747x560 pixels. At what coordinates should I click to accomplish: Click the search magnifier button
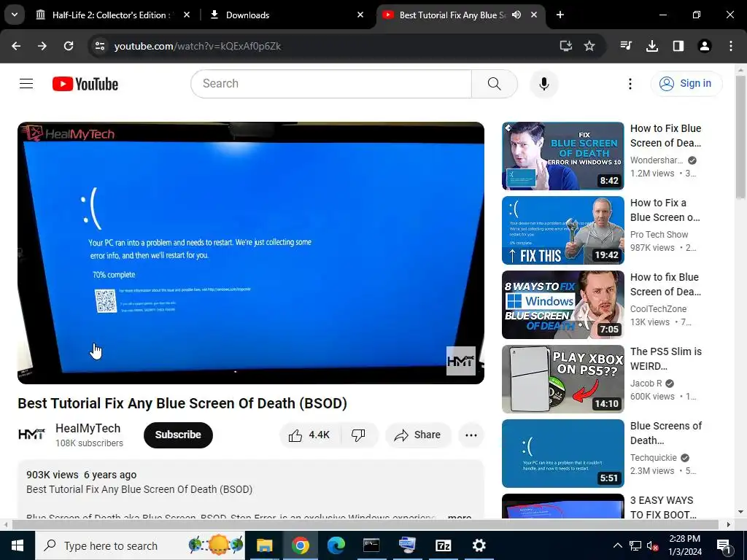pyautogui.click(x=495, y=84)
